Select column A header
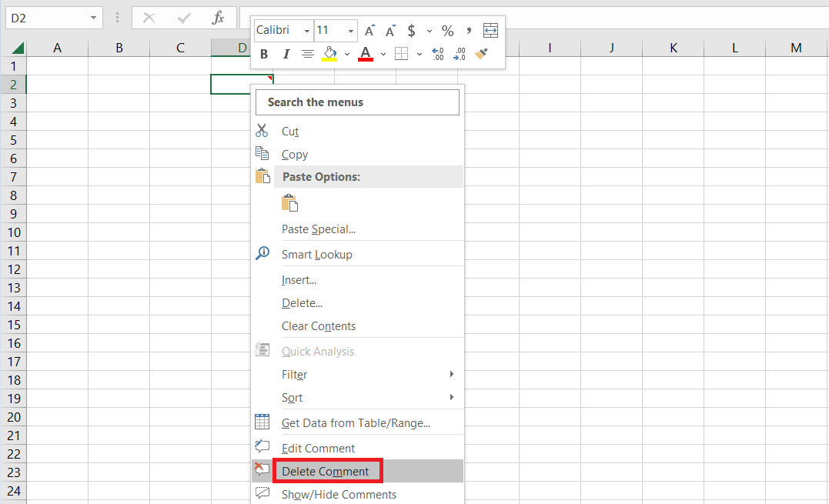This screenshot has height=504, width=829. coord(57,48)
